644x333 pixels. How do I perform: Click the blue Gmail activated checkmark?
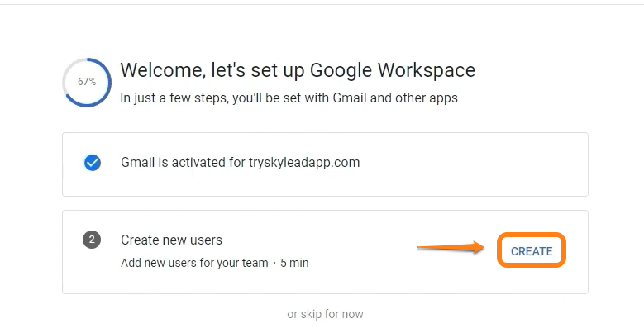tap(93, 163)
